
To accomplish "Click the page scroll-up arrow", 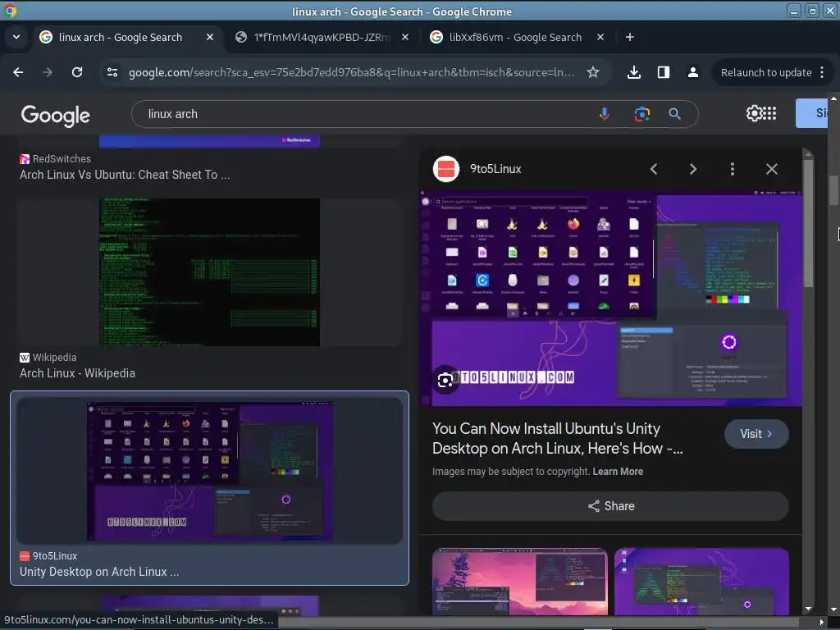I will [x=834, y=98].
